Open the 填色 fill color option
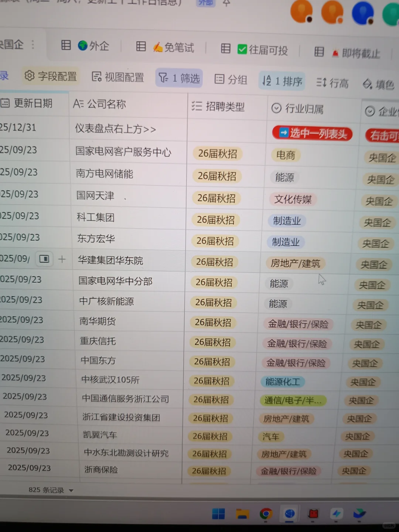Viewport: 399px width, 532px height. [378, 84]
